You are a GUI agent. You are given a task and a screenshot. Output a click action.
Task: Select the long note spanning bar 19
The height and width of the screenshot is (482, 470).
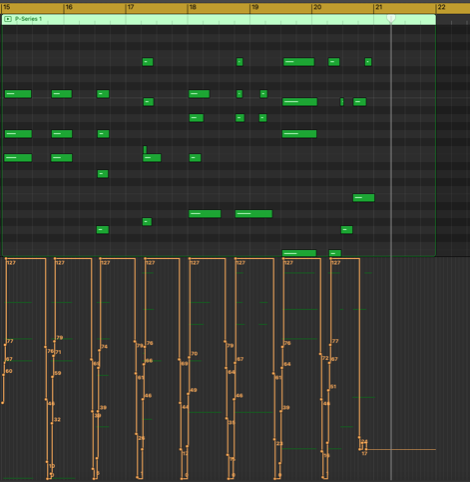coord(254,213)
